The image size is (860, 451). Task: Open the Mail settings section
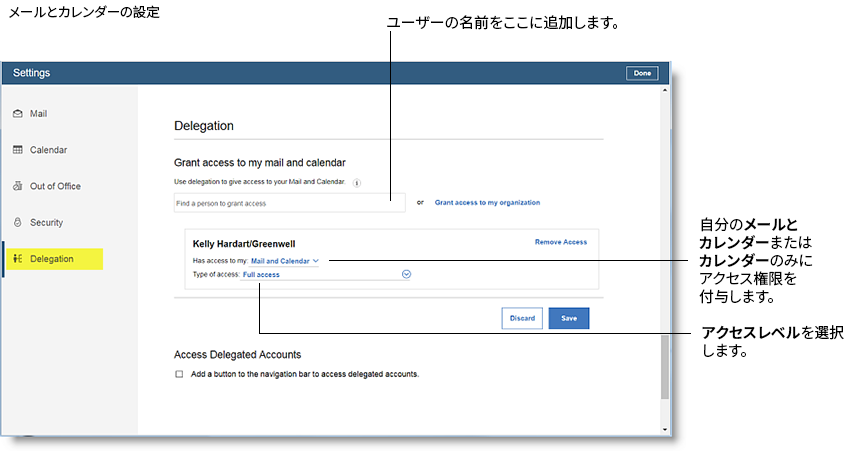click(38, 114)
